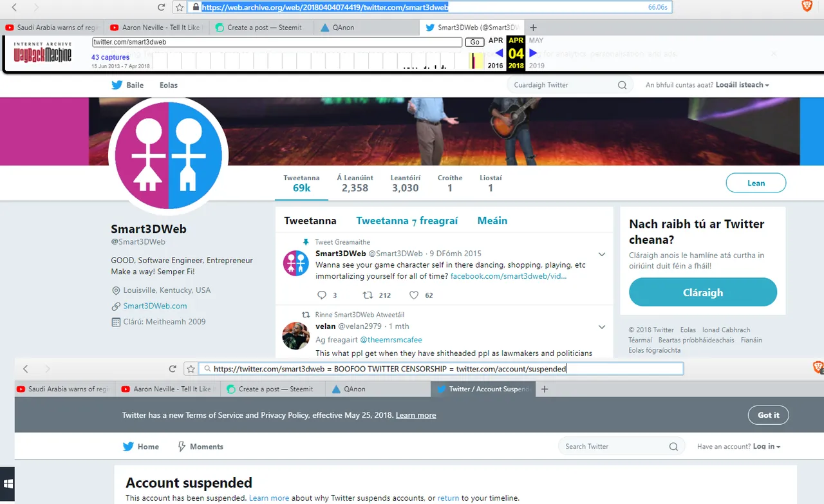Click the bookmark star in bottom address bar
This screenshot has width=824, height=504.
(191, 369)
